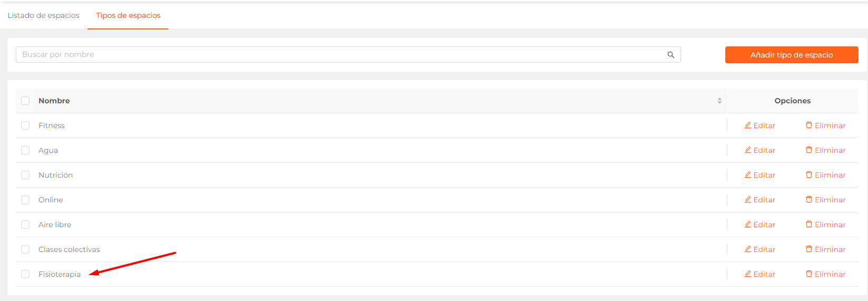This screenshot has height=301, width=868.
Task: Click the trash icon for Agua
Action: click(x=809, y=150)
